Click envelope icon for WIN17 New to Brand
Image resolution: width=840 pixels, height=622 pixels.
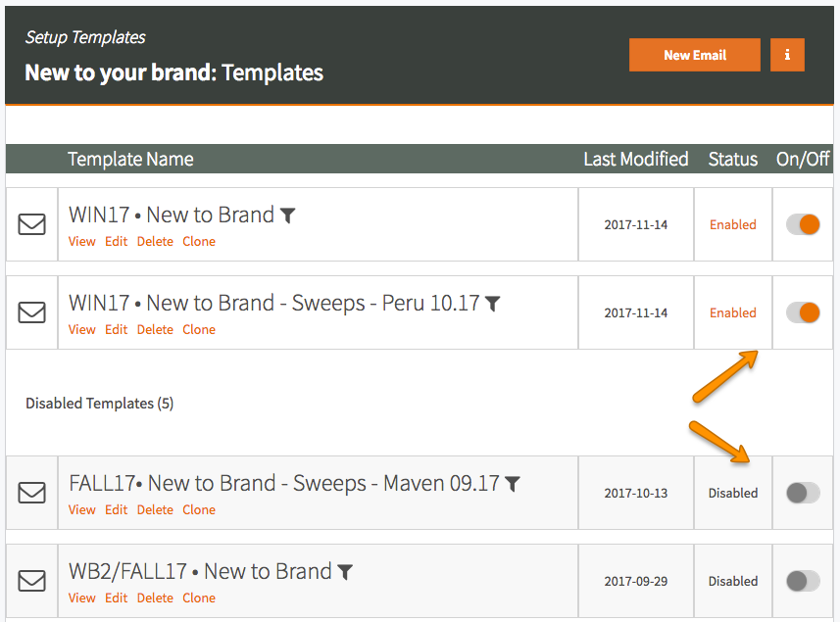click(31, 224)
